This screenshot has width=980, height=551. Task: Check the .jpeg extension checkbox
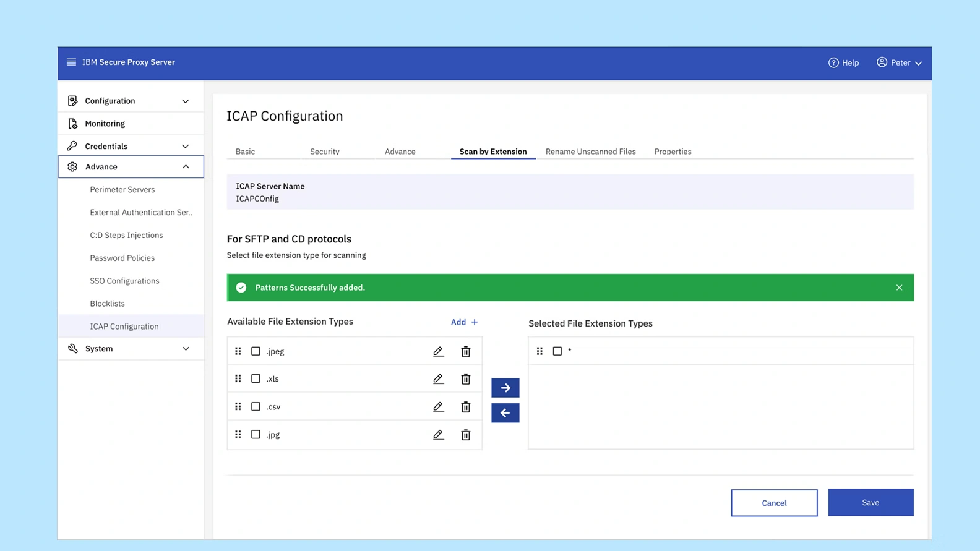(256, 351)
